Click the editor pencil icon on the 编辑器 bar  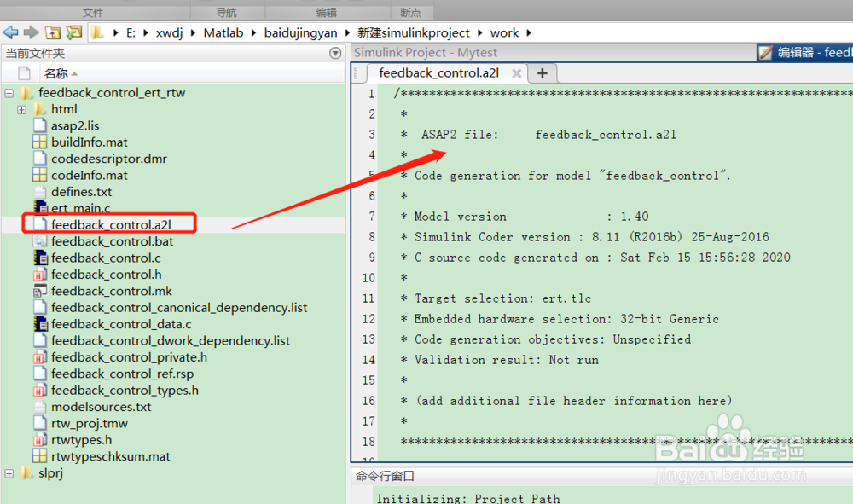(764, 52)
